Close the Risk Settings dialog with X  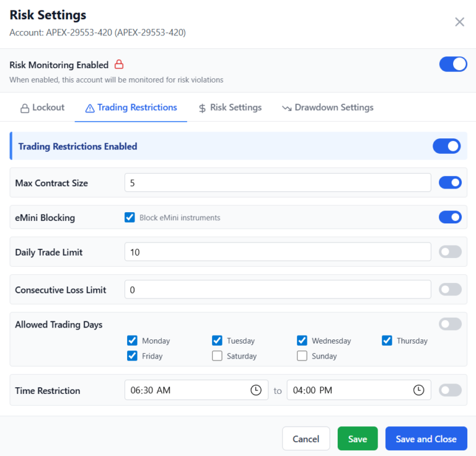point(459,22)
